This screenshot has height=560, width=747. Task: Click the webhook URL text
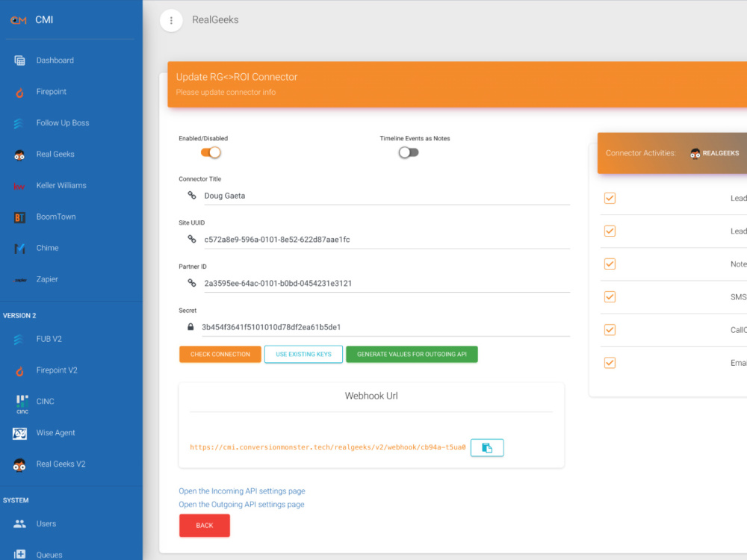[x=328, y=447]
